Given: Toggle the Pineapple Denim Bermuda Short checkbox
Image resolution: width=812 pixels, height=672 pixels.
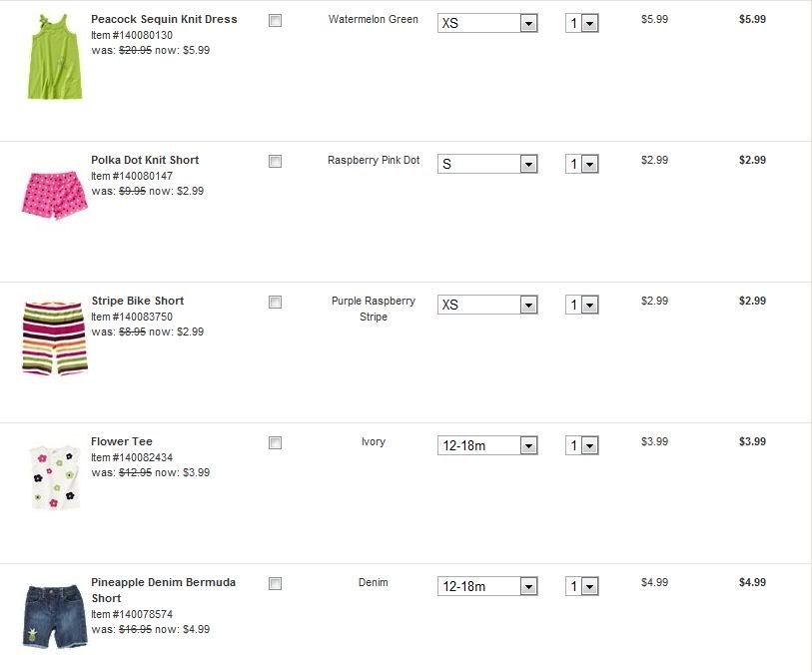Looking at the screenshot, I should pyautogui.click(x=276, y=583).
